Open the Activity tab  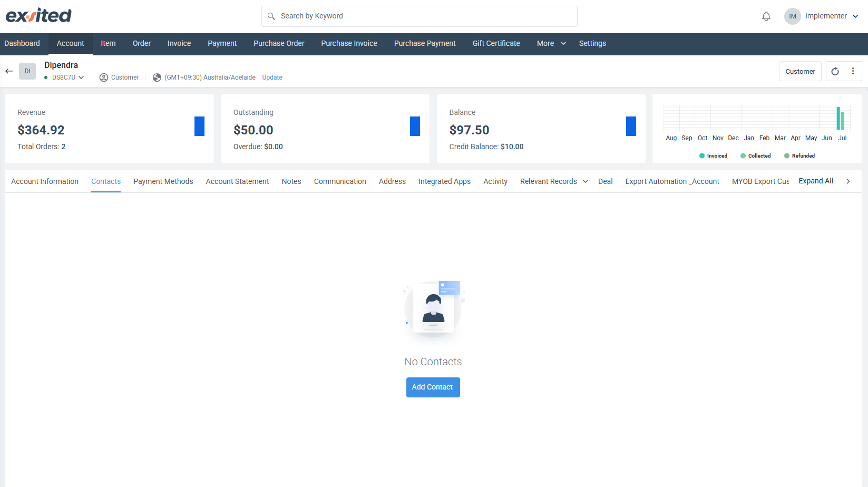click(495, 181)
